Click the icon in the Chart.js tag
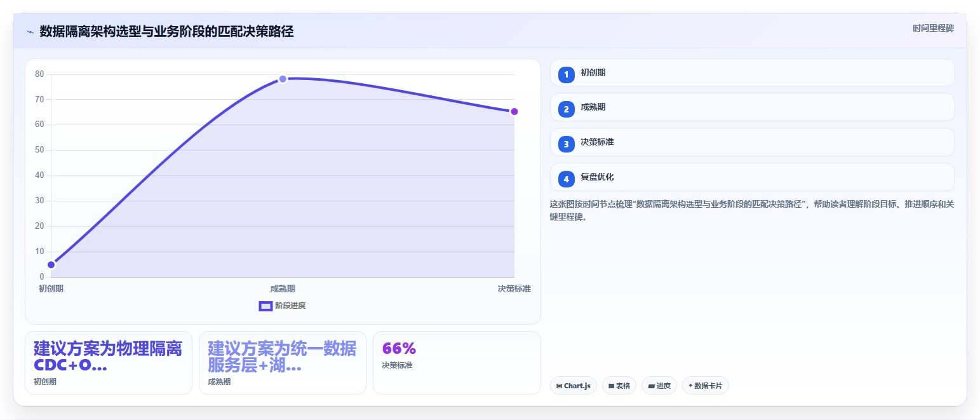The width and height of the screenshot is (980, 420). (559, 386)
